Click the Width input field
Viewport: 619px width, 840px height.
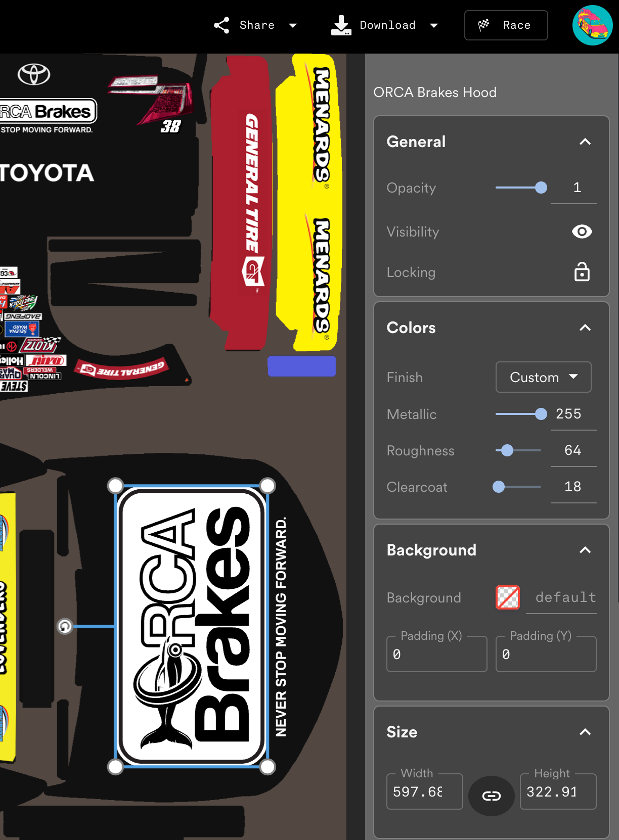(x=425, y=791)
